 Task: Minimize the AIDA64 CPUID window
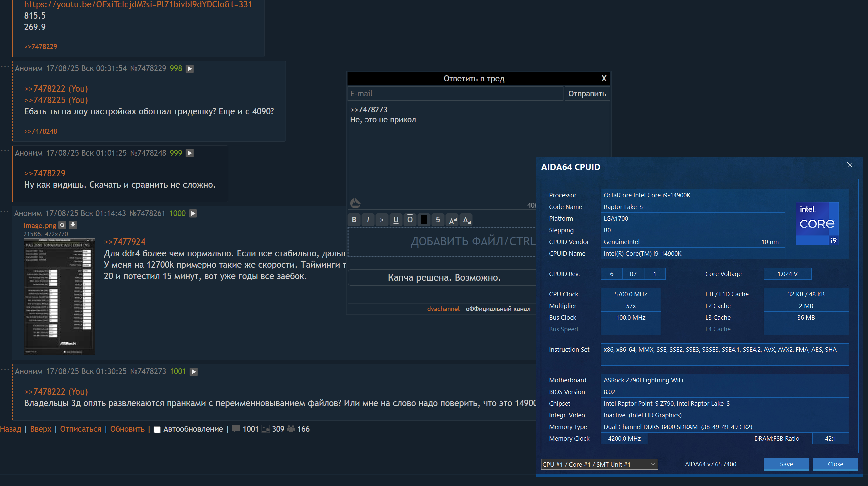822,165
